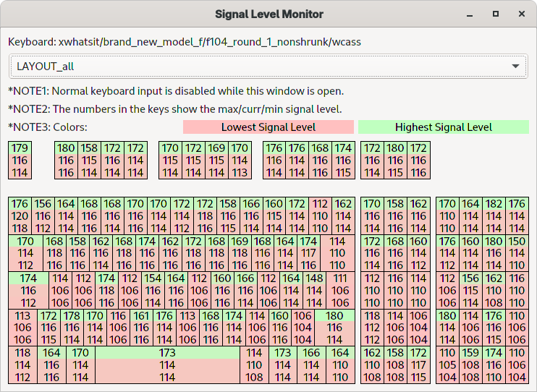This screenshot has height=392, width=537.
Task: Select the key showing 111/106/106
Action: pyautogui.click(x=340, y=290)
